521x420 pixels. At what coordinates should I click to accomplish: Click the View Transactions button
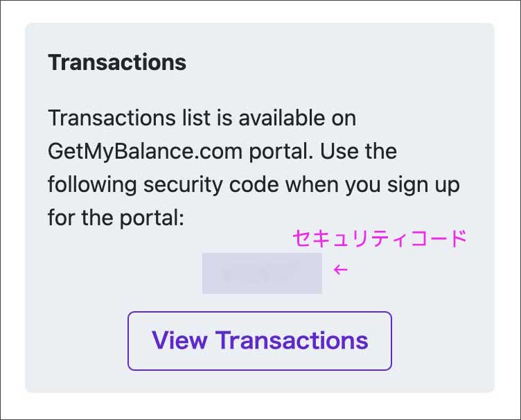(260, 340)
